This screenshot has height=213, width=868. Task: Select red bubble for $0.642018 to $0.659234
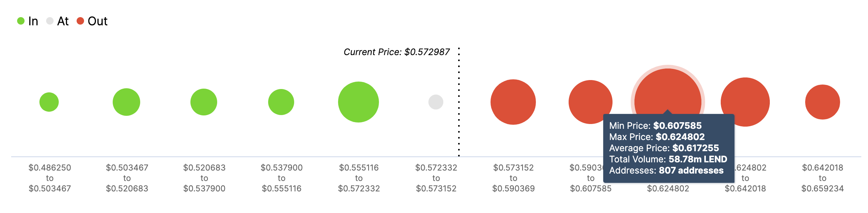pos(823,102)
